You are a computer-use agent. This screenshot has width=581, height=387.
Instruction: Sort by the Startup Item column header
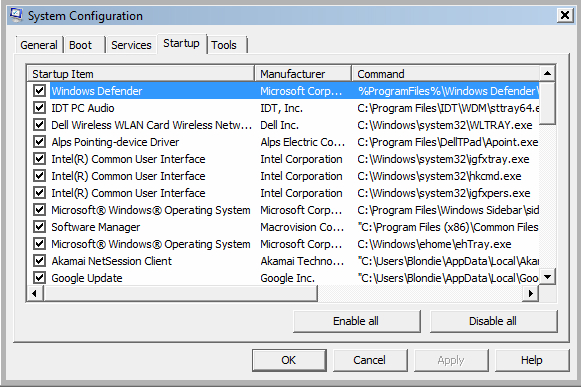click(x=141, y=73)
